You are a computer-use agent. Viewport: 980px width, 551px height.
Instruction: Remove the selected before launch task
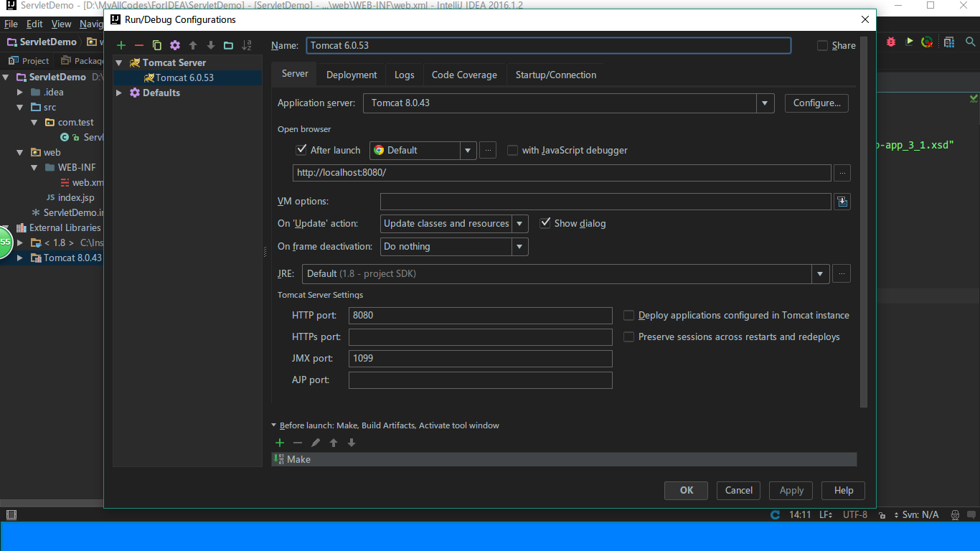pos(298,443)
